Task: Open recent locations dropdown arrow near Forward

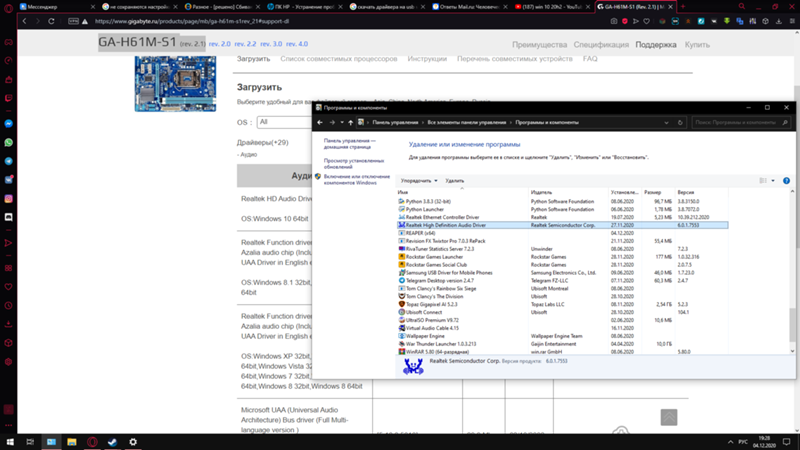Action: [x=342, y=122]
